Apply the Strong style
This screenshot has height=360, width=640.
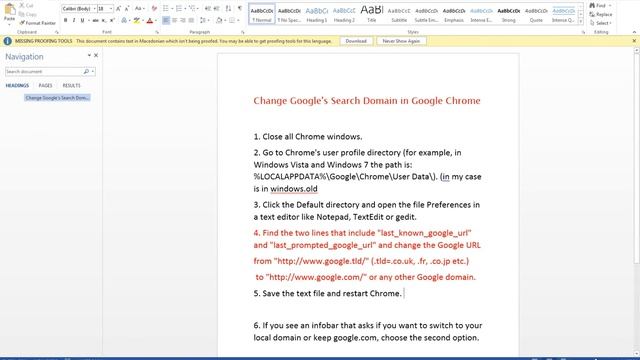[x=509, y=14]
